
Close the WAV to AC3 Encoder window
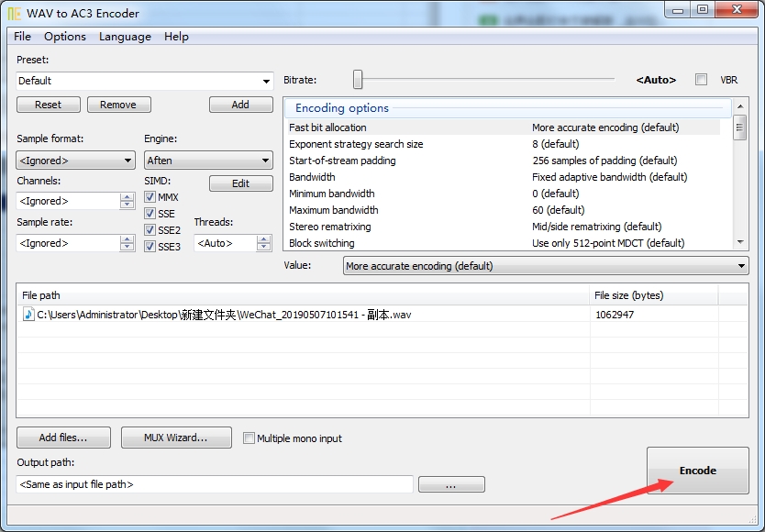click(737, 10)
